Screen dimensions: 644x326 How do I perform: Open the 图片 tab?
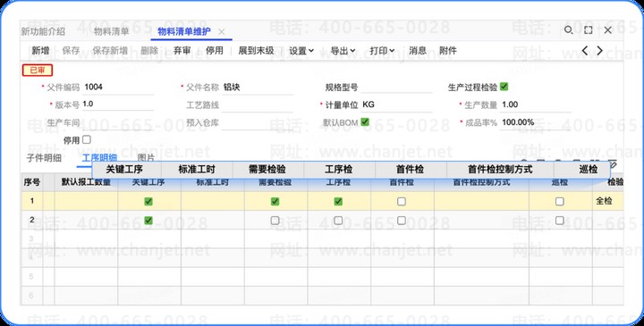coord(146,158)
